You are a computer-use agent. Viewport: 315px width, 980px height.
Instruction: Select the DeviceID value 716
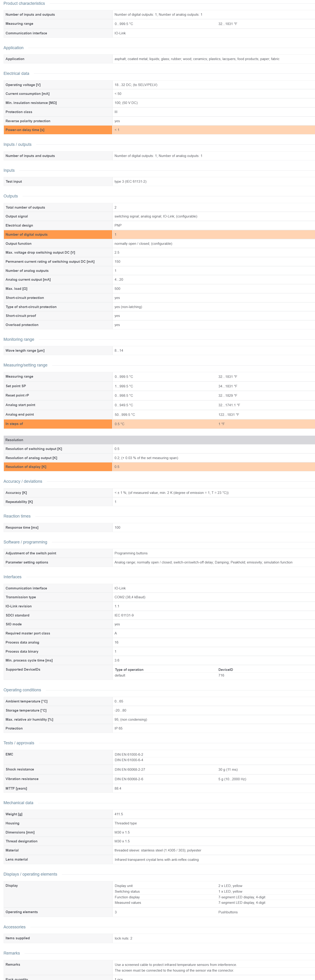click(221, 675)
